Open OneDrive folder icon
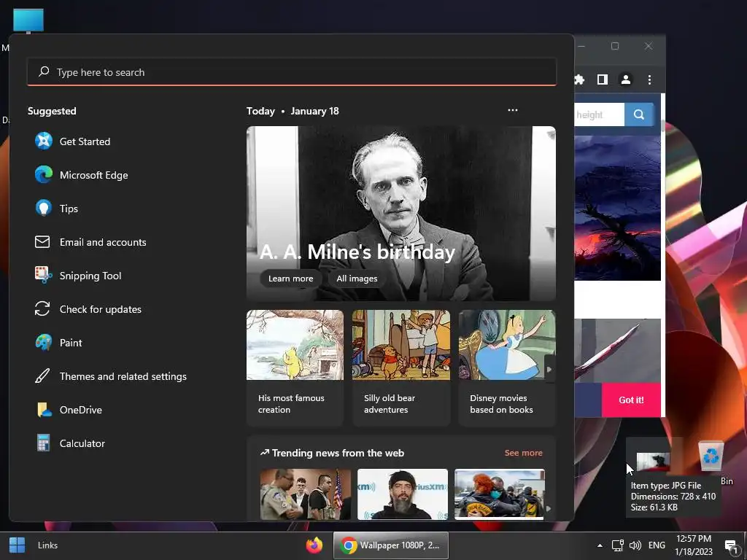 tap(43, 410)
